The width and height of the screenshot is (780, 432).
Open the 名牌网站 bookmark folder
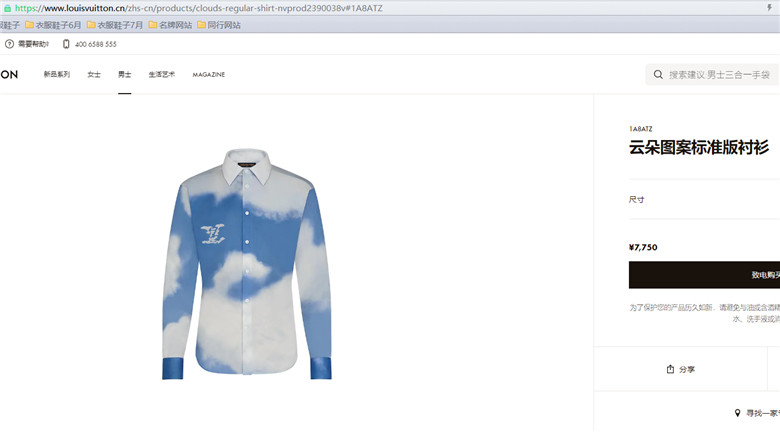point(170,25)
